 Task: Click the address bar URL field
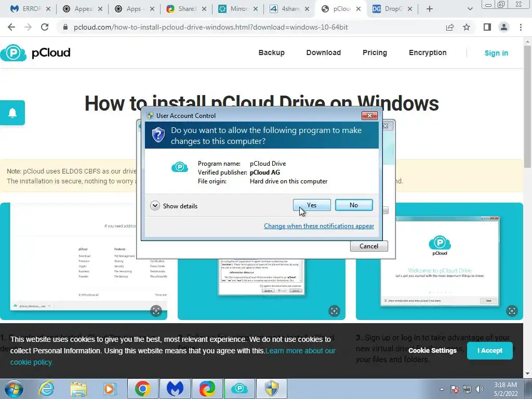(210, 27)
